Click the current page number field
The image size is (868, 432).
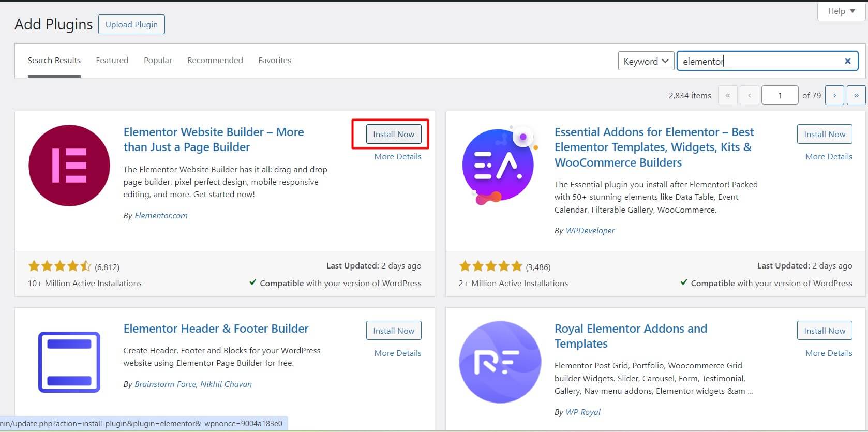click(780, 95)
